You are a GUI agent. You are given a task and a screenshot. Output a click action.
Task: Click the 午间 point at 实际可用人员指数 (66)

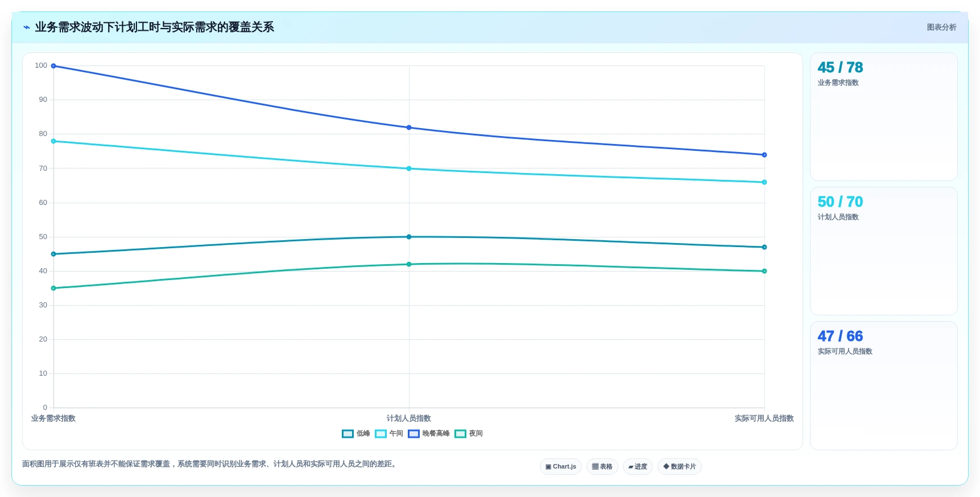pos(764,182)
